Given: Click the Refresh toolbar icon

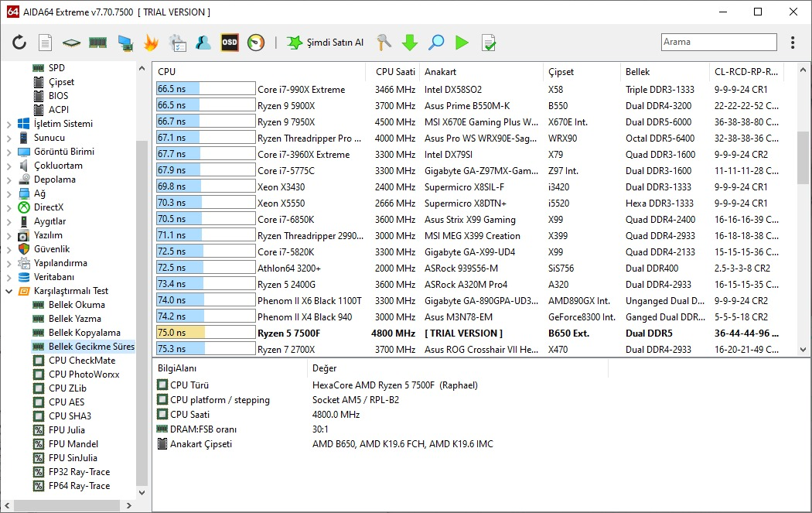Looking at the screenshot, I should click(x=19, y=43).
